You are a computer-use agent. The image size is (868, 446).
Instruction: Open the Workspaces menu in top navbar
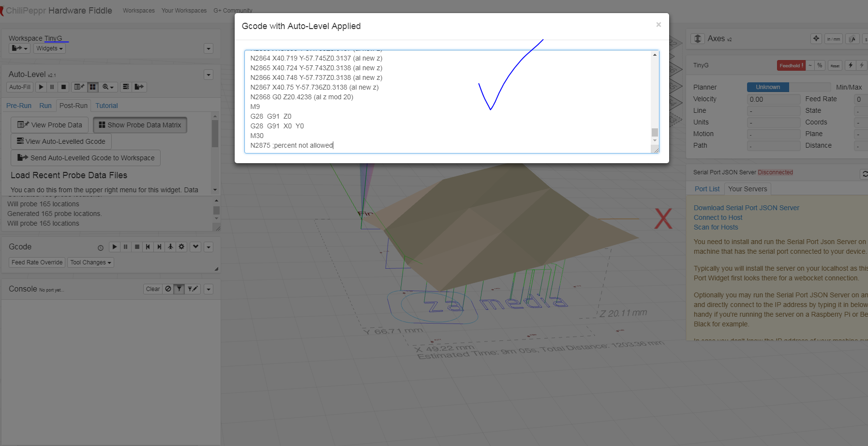coord(139,11)
